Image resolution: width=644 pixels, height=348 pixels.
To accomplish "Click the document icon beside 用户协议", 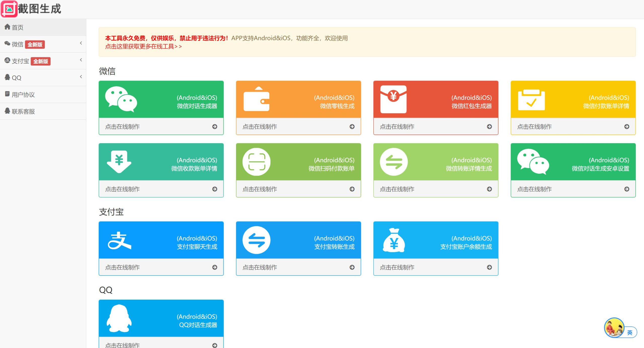I will (7, 94).
